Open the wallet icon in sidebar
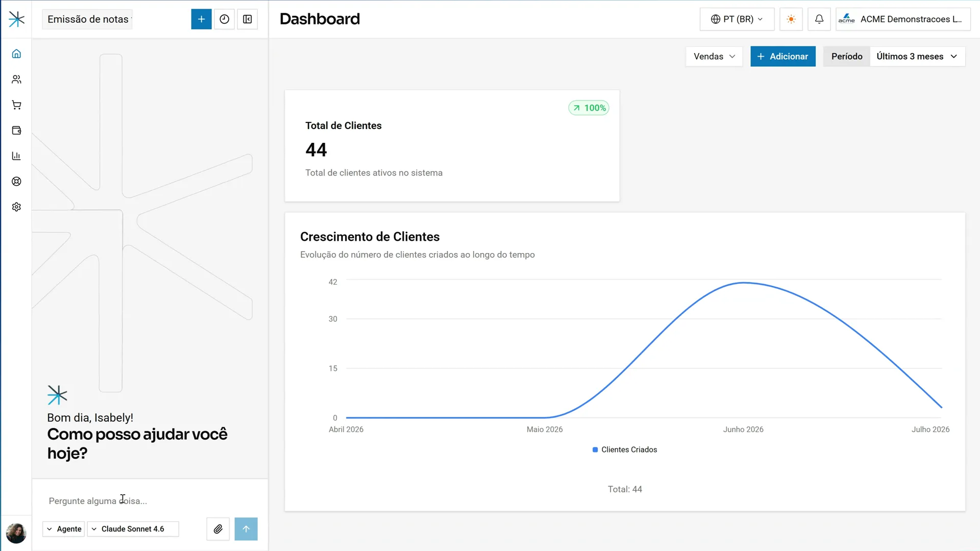The height and width of the screenshot is (551, 980). tap(16, 131)
